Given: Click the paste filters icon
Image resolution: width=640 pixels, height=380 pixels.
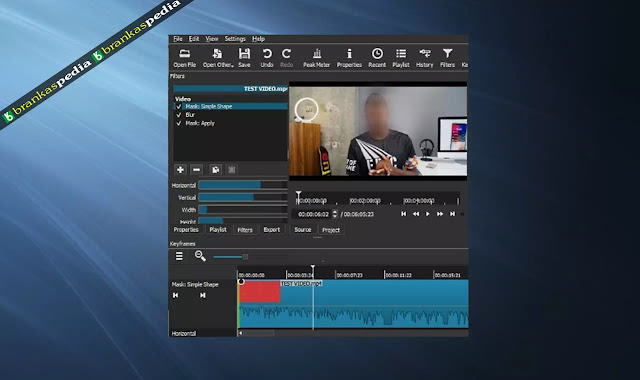Looking at the screenshot, I should coord(231,169).
